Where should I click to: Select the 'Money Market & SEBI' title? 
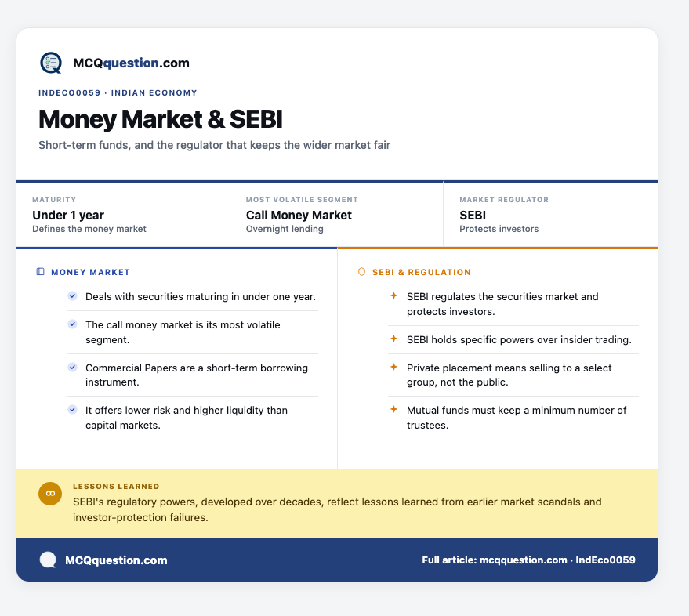(161, 119)
